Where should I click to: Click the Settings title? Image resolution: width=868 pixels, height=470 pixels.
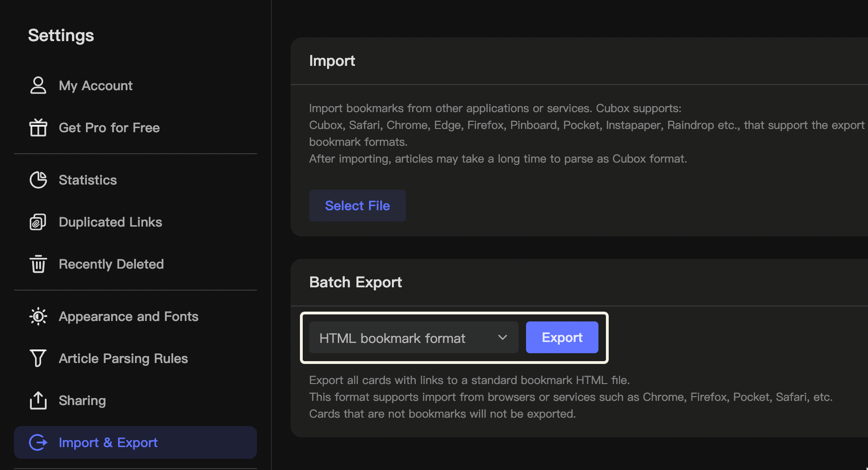tap(61, 36)
